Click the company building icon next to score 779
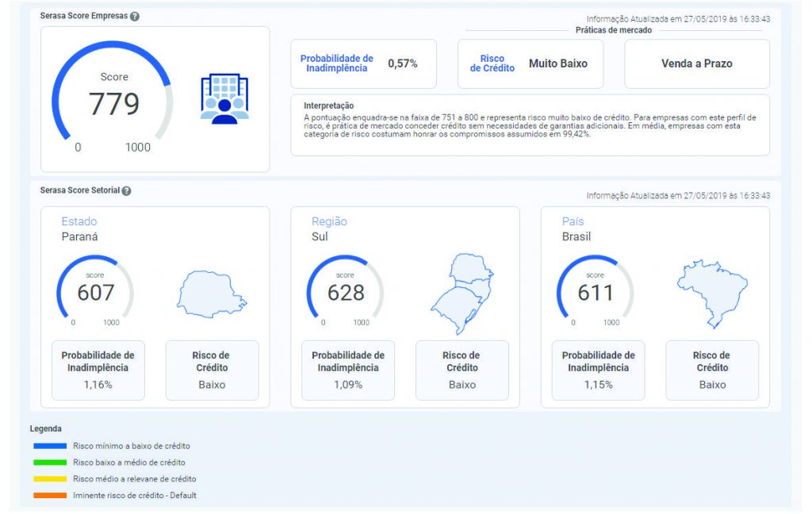This screenshot has width=812, height=514. point(224,98)
